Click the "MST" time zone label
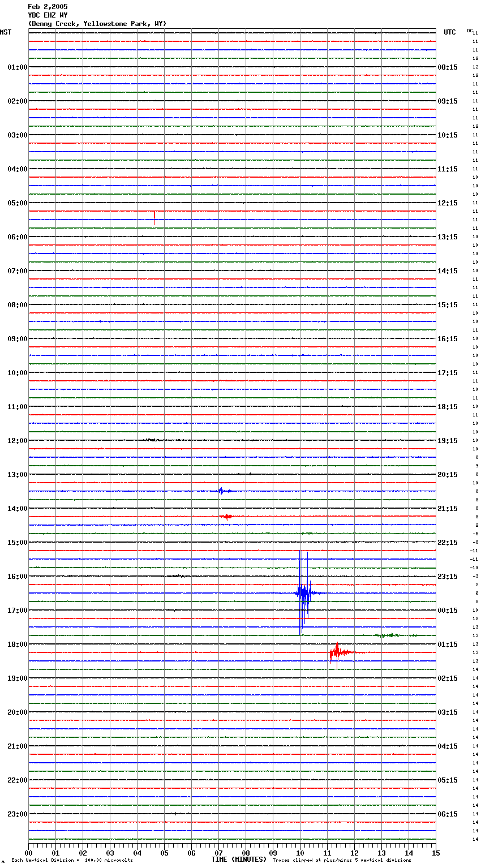 pyautogui.click(x=6, y=32)
